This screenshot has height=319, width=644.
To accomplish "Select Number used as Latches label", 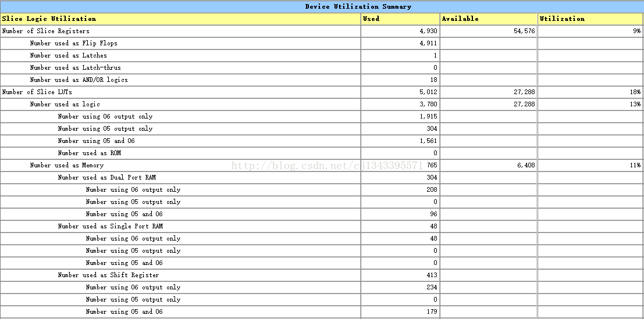I will pos(68,55).
